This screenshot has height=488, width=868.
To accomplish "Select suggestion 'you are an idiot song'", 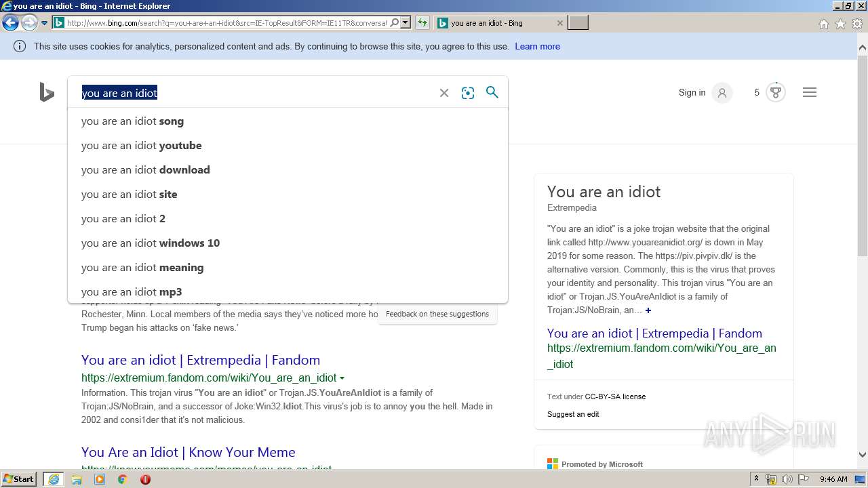I will pyautogui.click(x=288, y=121).
